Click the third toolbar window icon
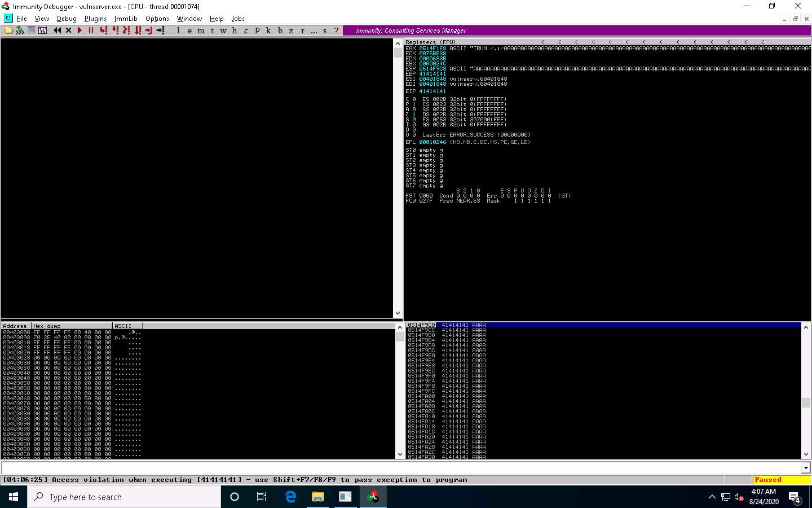This screenshot has height=508, width=812. [x=31, y=30]
